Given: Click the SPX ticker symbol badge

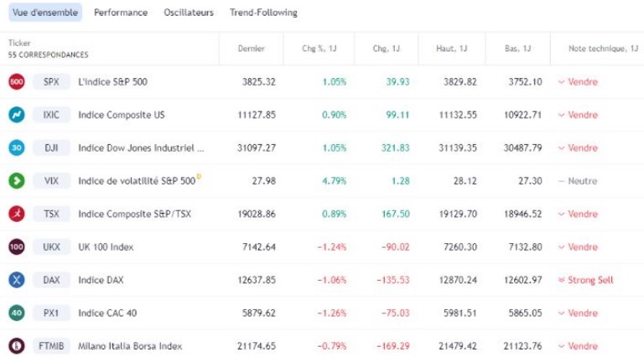Looking at the screenshot, I should coord(51,82).
